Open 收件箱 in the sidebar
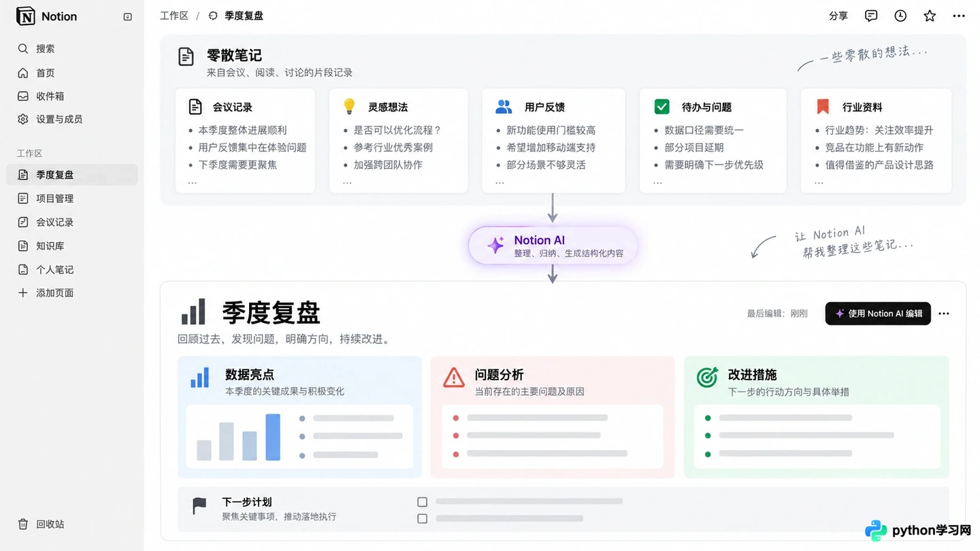This screenshot has width=980, height=551. (x=71, y=96)
